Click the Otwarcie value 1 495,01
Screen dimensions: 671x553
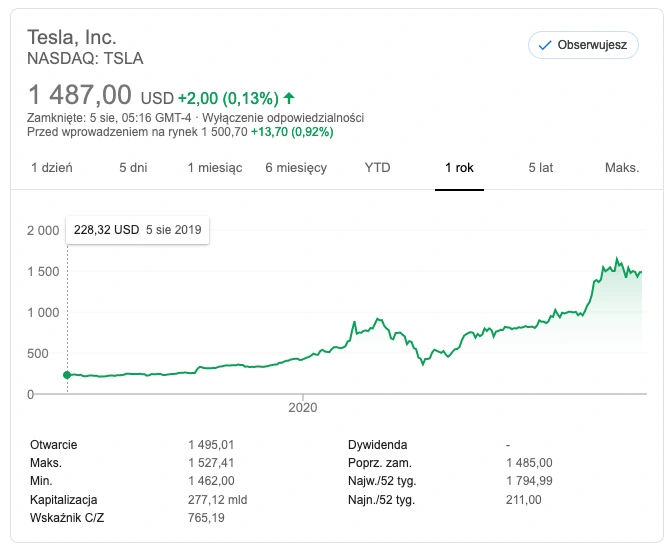tap(211, 445)
